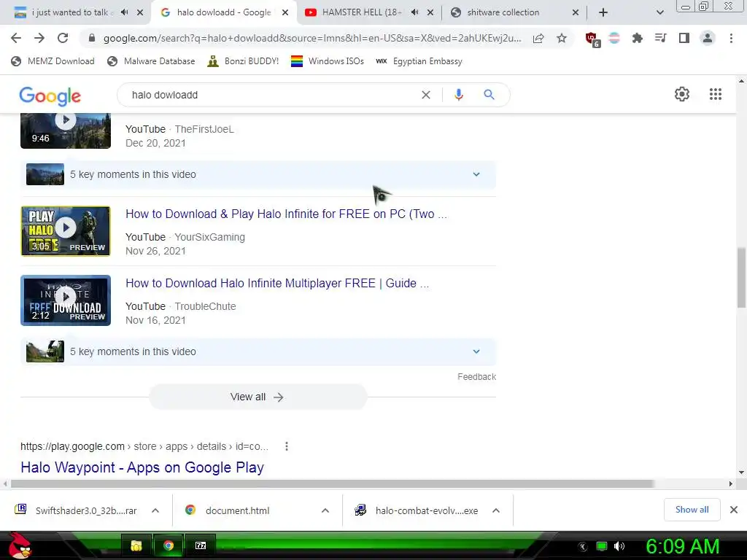Expand options for Swiftshader rar download

point(155,510)
